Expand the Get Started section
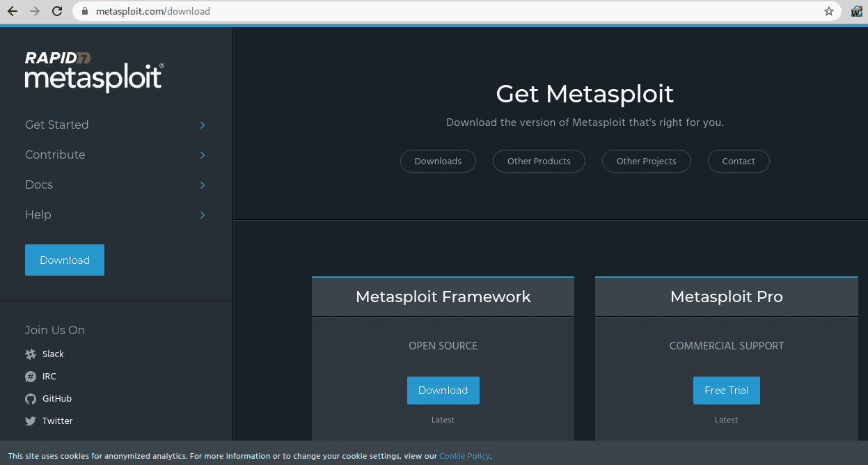Image resolution: width=868 pixels, height=465 pixels. (x=202, y=125)
